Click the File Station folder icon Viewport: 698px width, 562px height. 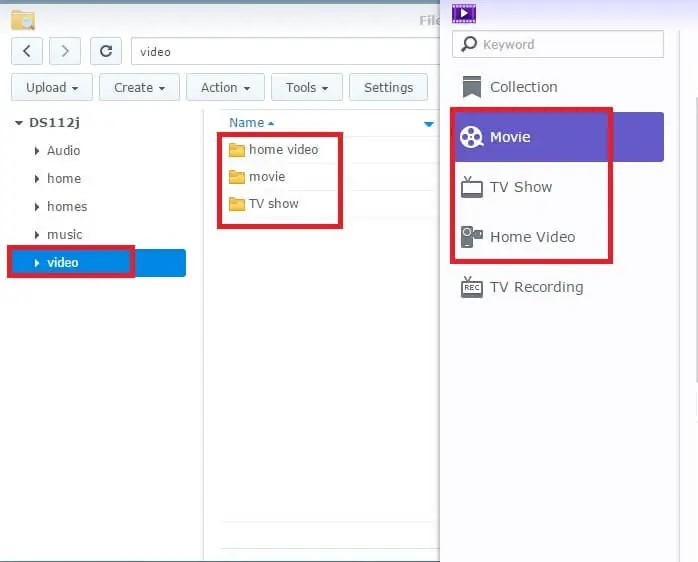23,20
